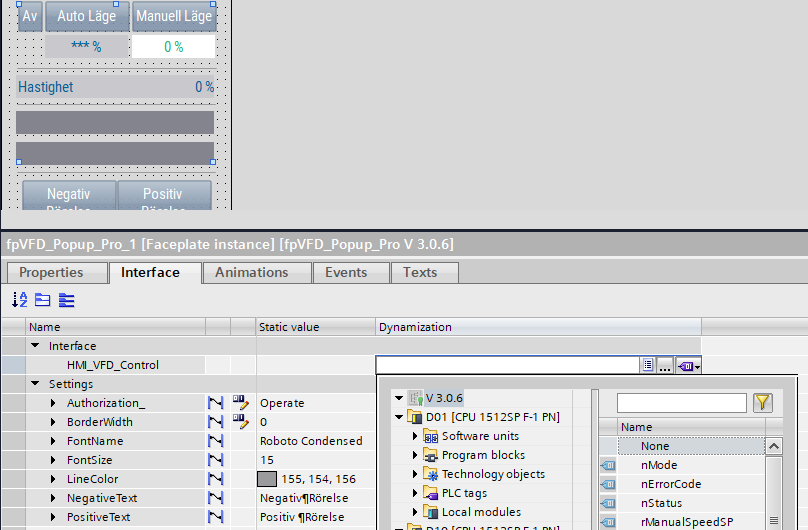Viewport: 808px width, 530px height.
Task: Collapse the V 3.0.6 tree node
Action: 399,398
